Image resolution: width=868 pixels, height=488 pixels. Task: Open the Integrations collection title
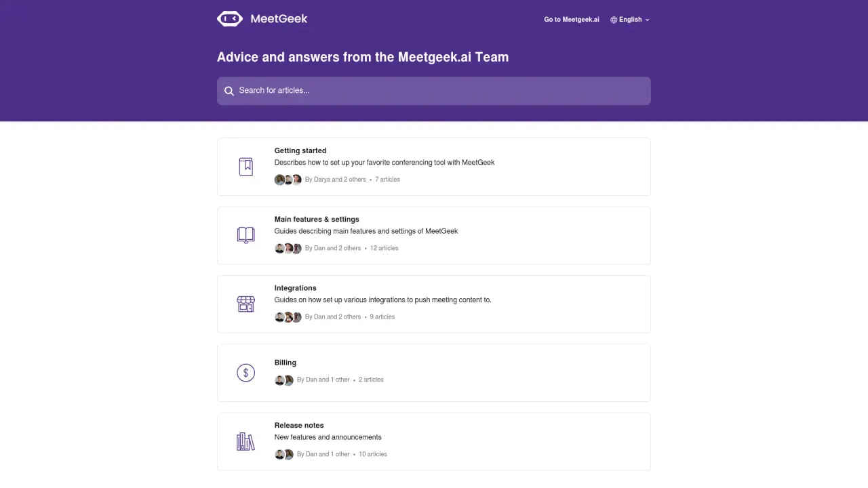(x=296, y=288)
